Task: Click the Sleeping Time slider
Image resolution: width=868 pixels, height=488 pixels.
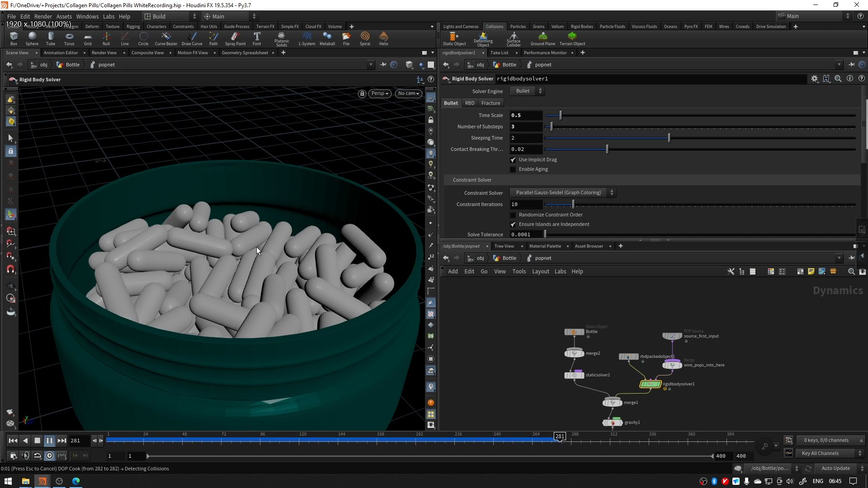Action: click(669, 138)
